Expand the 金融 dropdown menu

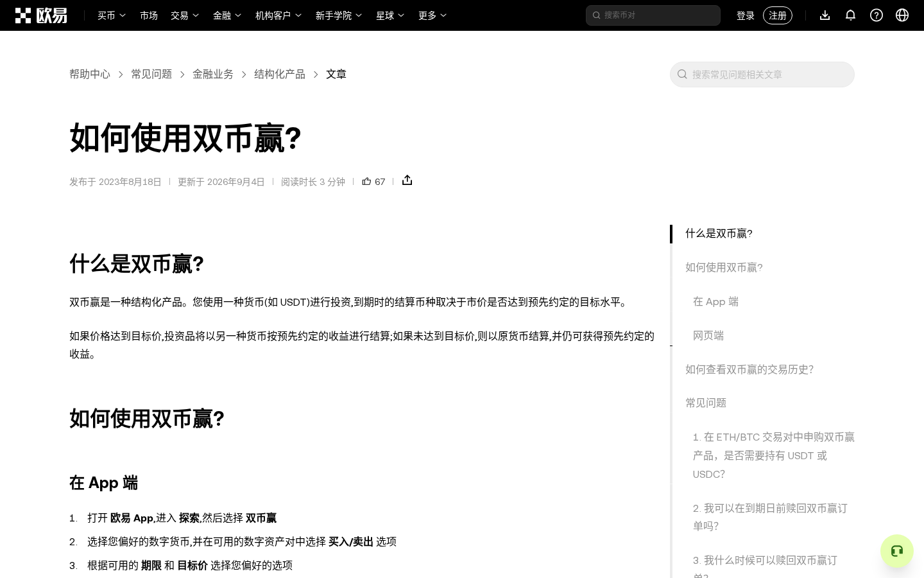227,15
